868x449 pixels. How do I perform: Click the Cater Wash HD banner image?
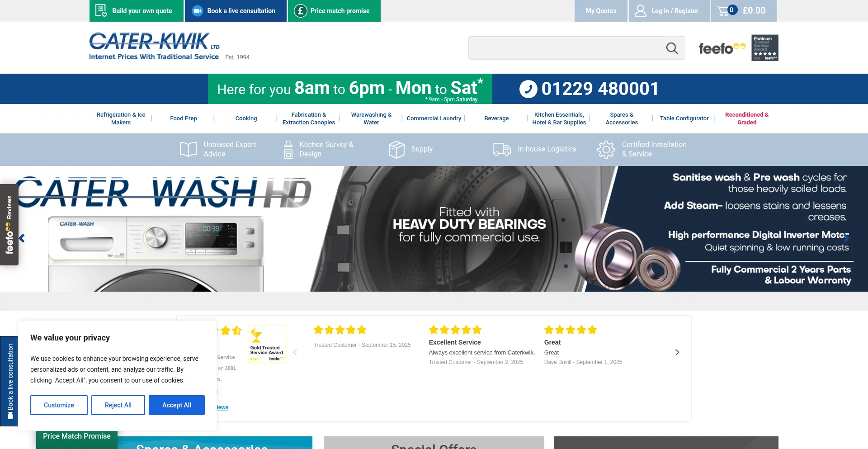click(434, 229)
